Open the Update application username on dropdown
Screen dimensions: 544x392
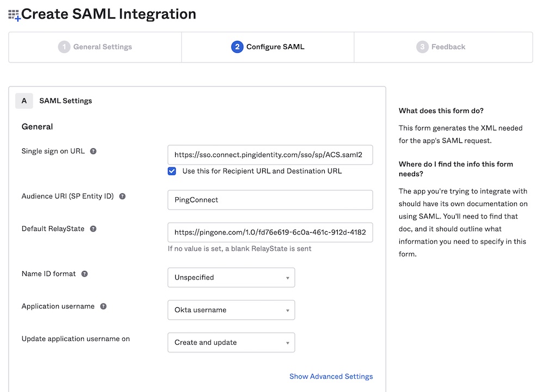[231, 343]
